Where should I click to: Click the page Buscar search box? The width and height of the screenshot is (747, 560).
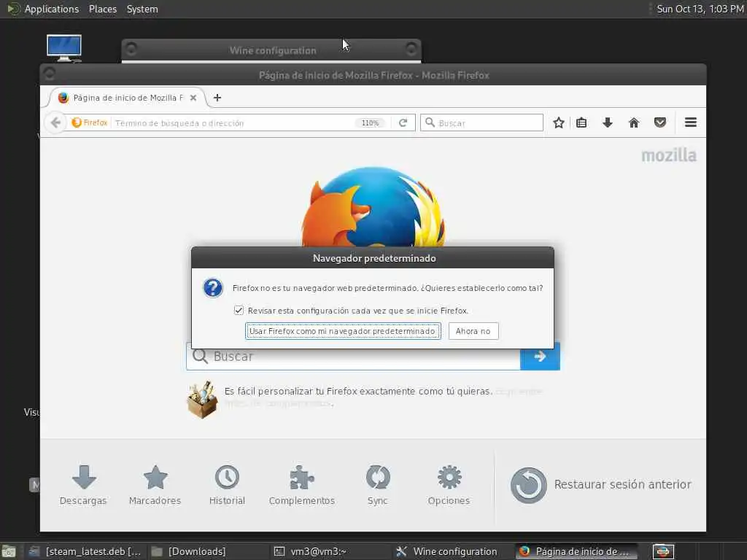click(x=353, y=356)
